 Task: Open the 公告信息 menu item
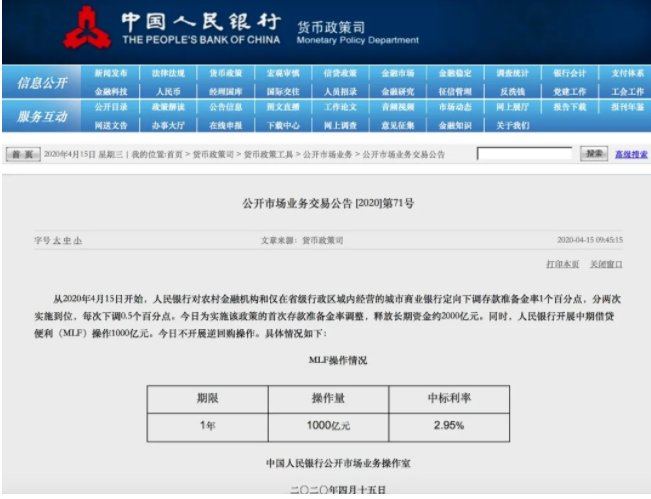225,107
